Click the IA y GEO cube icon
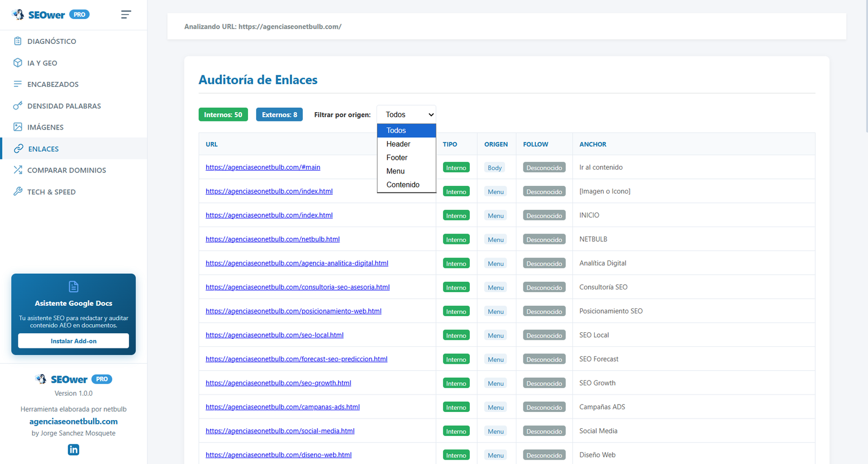 (x=18, y=63)
